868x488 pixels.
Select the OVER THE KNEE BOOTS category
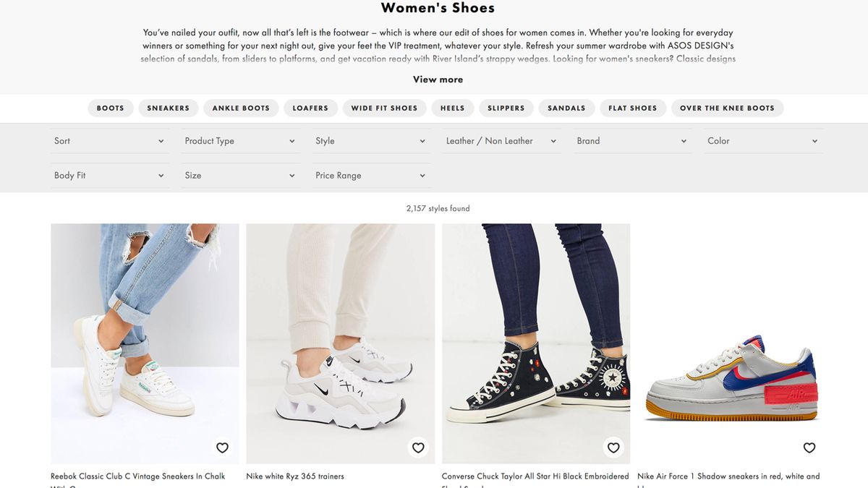(727, 107)
